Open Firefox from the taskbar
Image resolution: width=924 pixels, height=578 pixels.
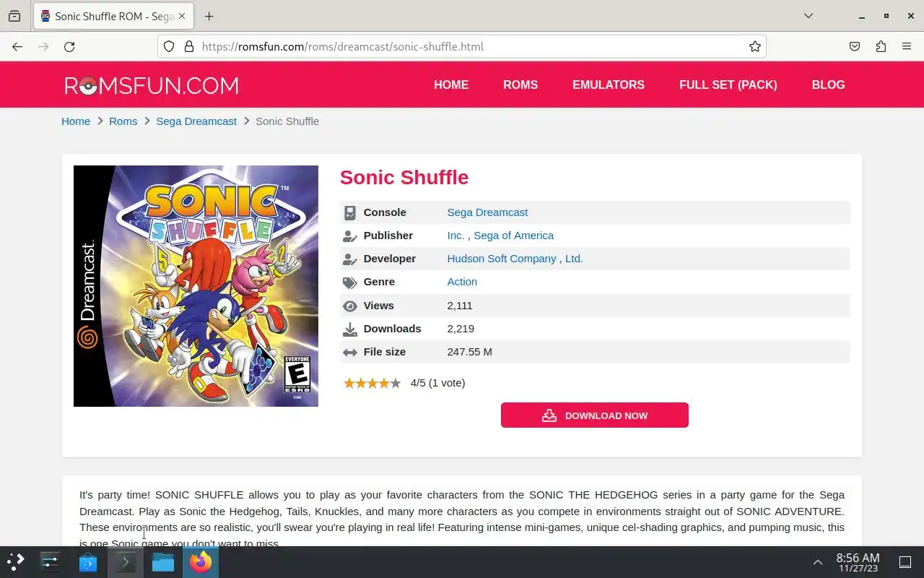click(201, 561)
